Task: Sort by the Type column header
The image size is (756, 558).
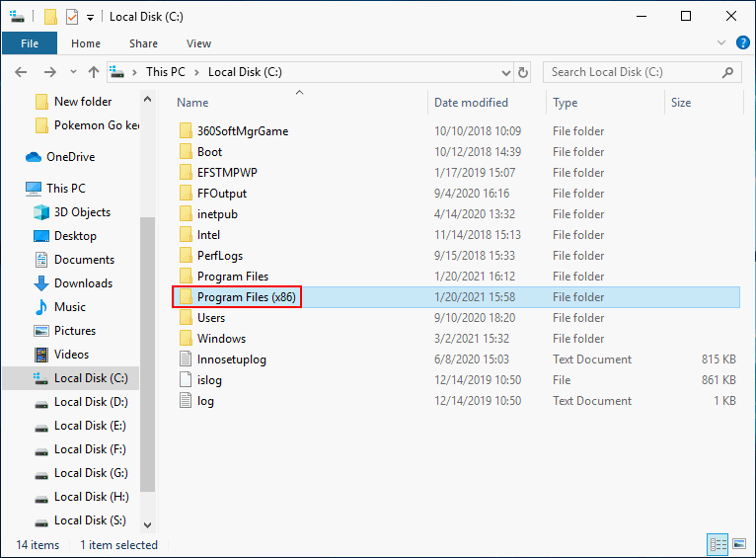Action: (566, 103)
